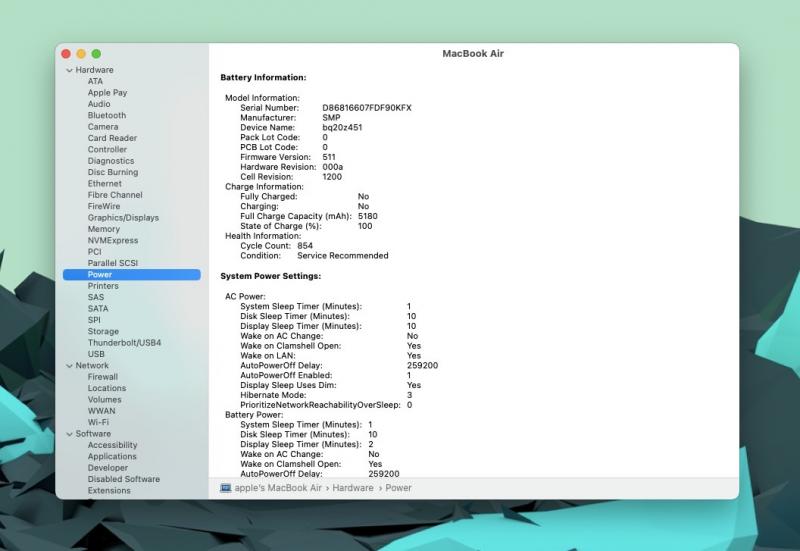Select Camera in the sidebar

tap(103, 127)
